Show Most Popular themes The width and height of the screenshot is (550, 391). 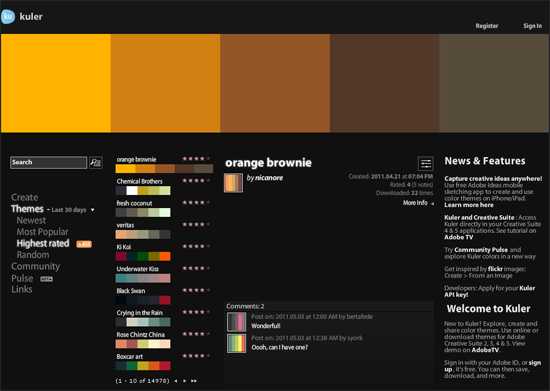tap(42, 232)
